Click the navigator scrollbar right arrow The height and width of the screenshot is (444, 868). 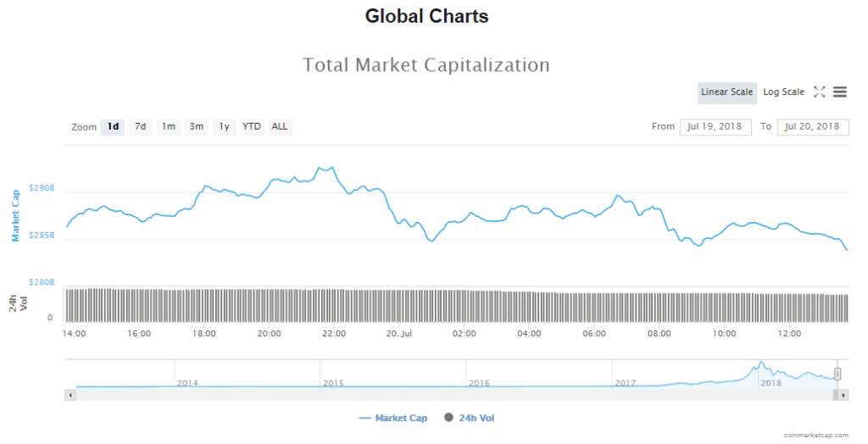pyautogui.click(x=844, y=395)
